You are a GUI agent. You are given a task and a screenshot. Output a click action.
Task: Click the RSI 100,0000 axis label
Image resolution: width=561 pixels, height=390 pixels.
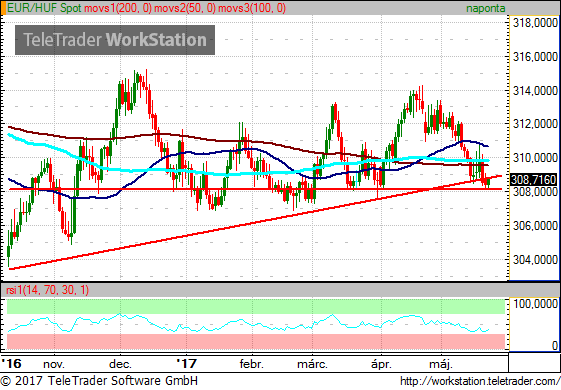(x=535, y=304)
